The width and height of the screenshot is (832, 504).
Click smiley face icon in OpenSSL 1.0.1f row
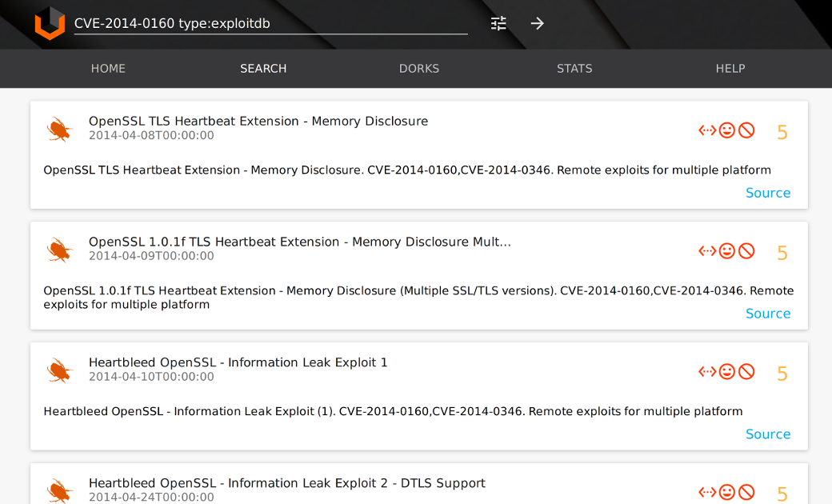(x=727, y=250)
